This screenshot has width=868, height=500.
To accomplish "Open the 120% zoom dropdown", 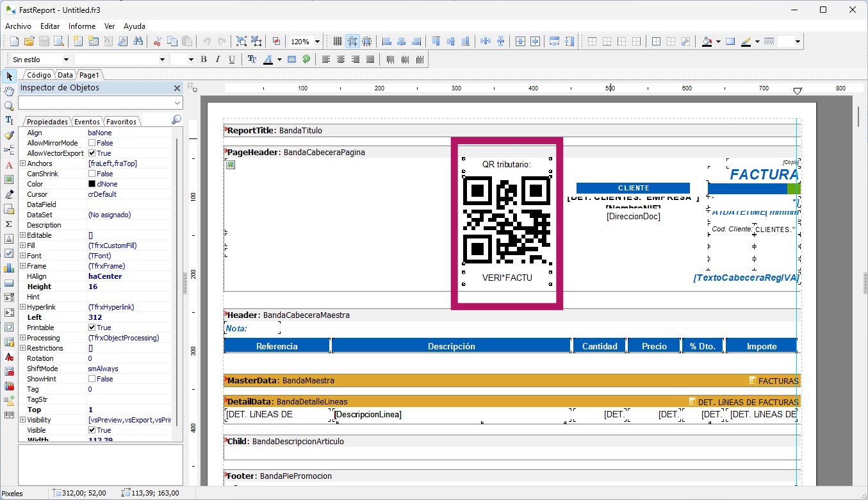I will tap(317, 42).
